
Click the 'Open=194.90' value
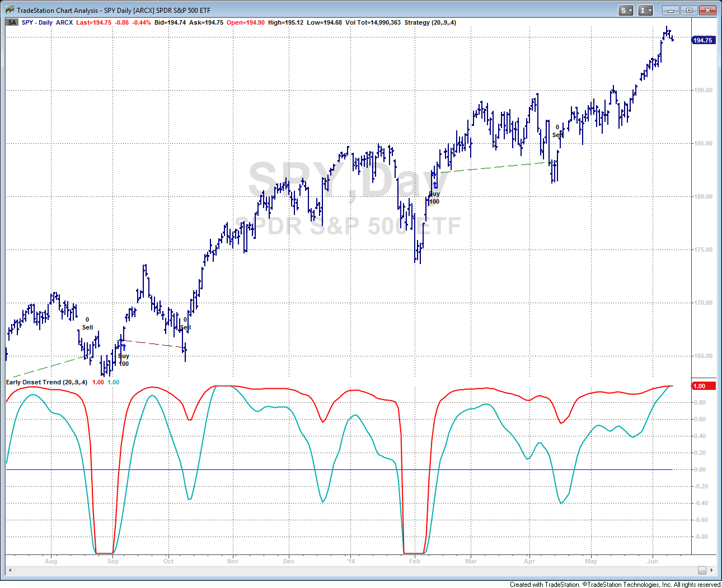click(245, 22)
